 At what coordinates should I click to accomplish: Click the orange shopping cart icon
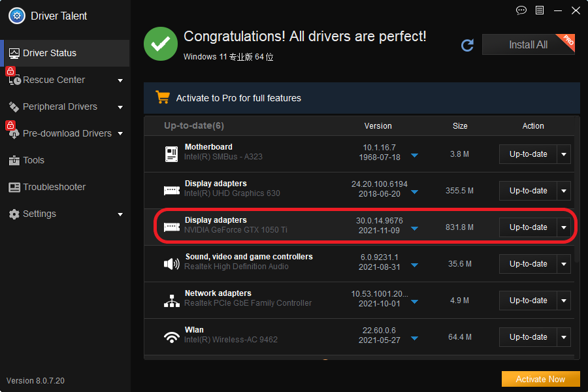coord(163,97)
